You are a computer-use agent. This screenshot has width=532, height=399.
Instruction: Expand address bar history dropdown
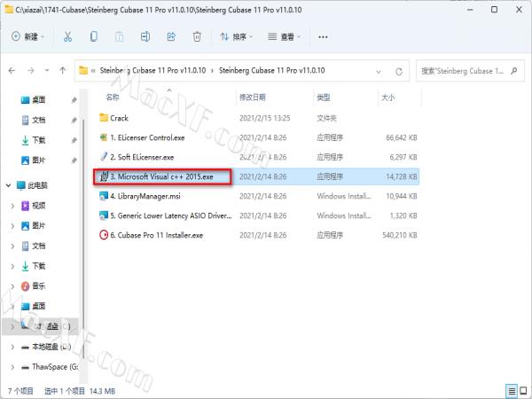379,72
